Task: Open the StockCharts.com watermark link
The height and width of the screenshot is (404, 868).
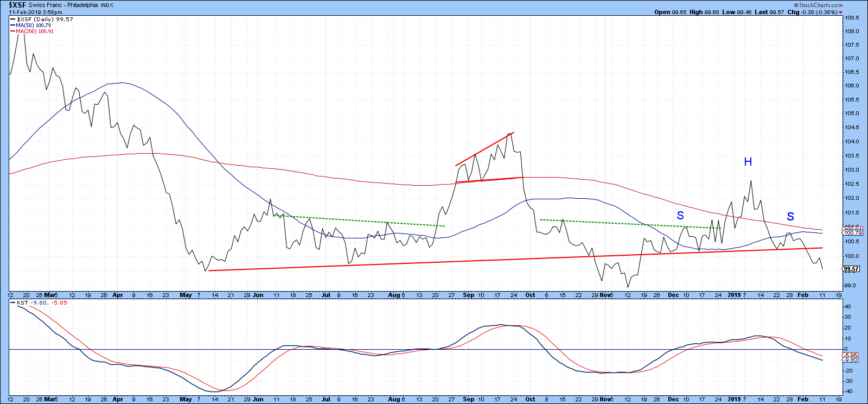Action: [x=821, y=5]
